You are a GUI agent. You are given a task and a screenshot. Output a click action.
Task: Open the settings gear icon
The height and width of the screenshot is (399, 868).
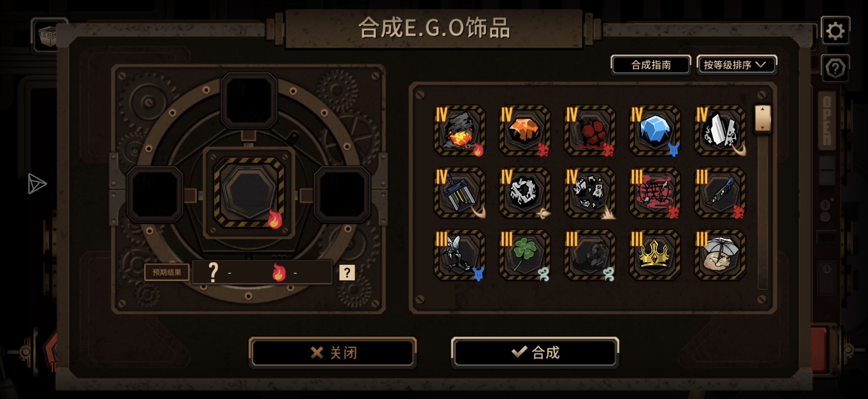[x=835, y=31]
